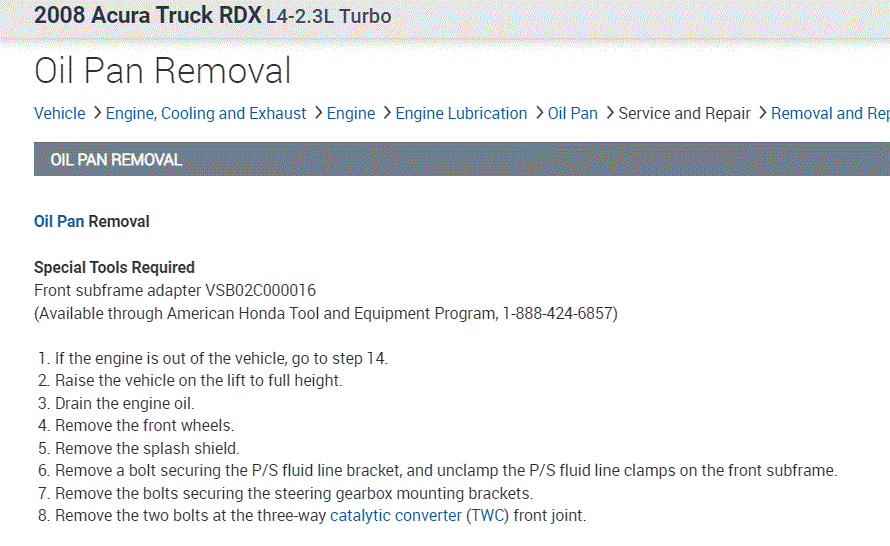890x546 pixels.
Task: Click the Removal and Rep… breadcrumb link
Action: pyautogui.click(x=830, y=114)
